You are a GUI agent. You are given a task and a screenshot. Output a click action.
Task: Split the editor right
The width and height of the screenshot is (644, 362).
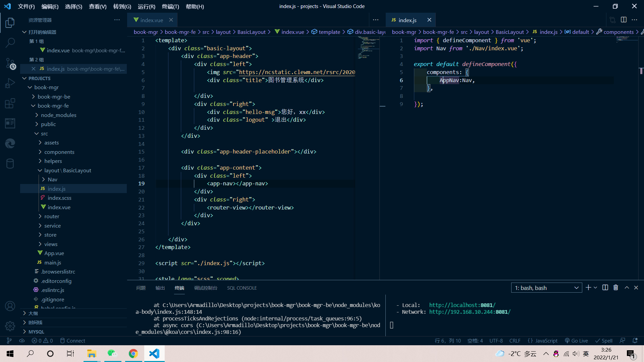point(624,20)
